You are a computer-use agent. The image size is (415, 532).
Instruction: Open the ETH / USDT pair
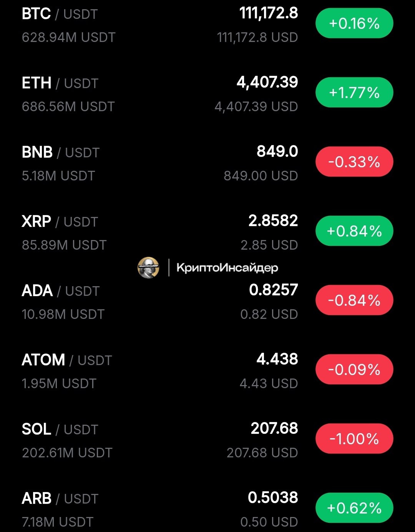pos(207,94)
